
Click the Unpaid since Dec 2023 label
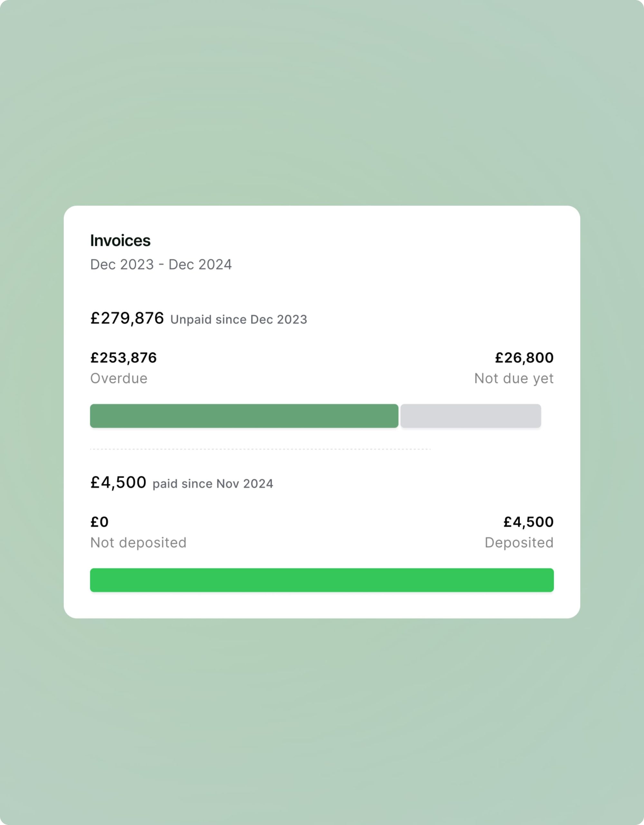click(x=239, y=320)
